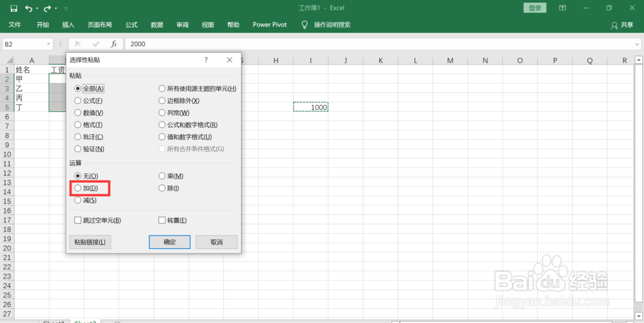Image resolution: width=644 pixels, height=323 pixels.
Task: Open the 文件 menu tab
Action: point(15,24)
